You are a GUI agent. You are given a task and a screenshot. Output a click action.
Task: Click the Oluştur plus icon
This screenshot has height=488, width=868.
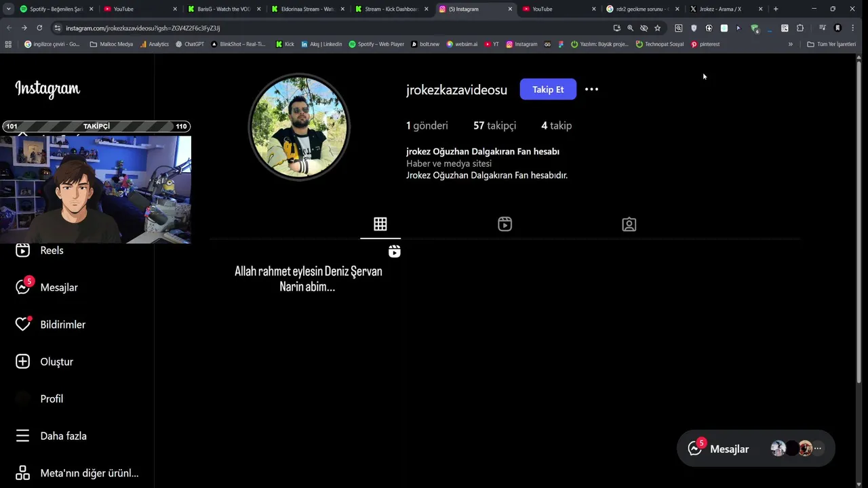[23, 362]
